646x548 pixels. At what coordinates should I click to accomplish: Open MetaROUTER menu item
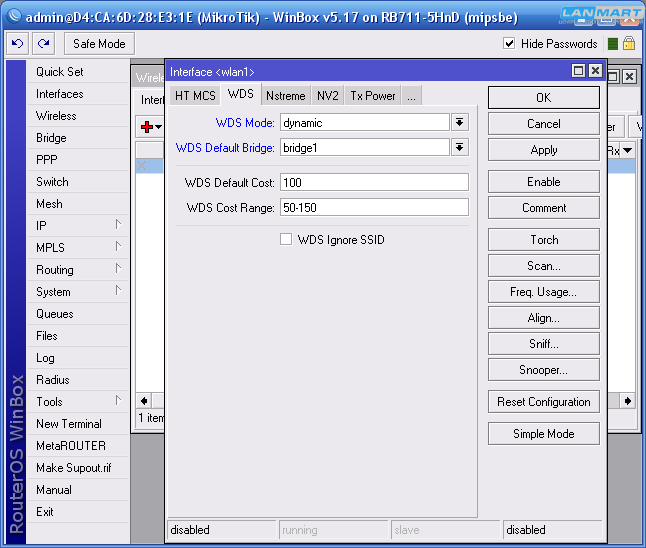[x=77, y=445]
